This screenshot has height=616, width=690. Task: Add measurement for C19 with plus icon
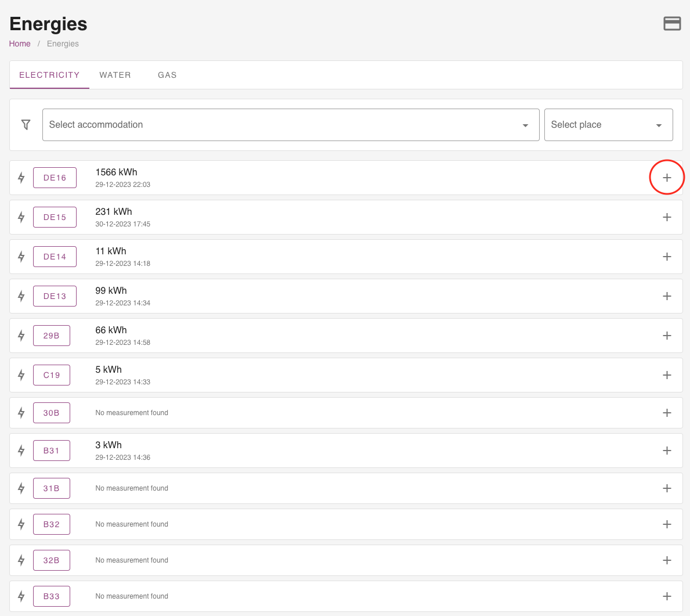click(667, 375)
